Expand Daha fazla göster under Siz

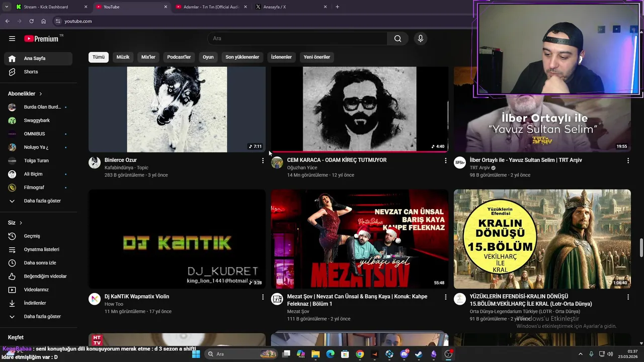coord(38,316)
